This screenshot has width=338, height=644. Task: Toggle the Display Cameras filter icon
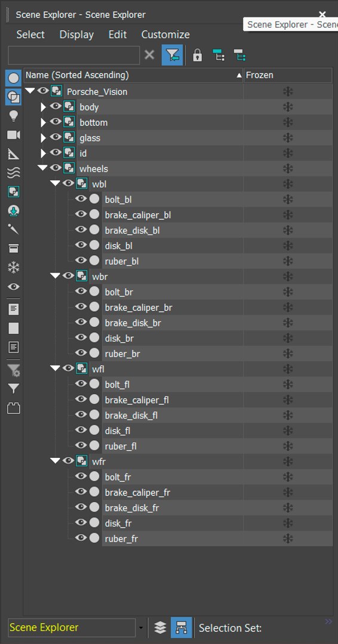click(x=14, y=135)
